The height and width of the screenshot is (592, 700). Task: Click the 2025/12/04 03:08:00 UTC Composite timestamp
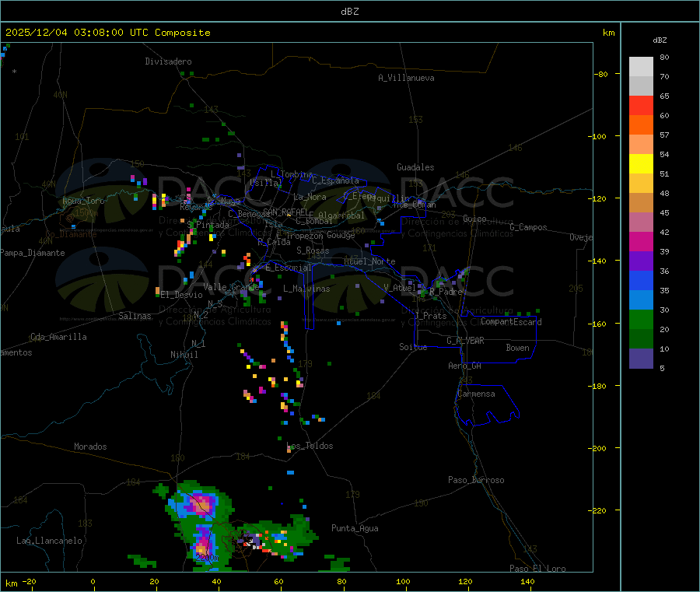click(x=107, y=33)
